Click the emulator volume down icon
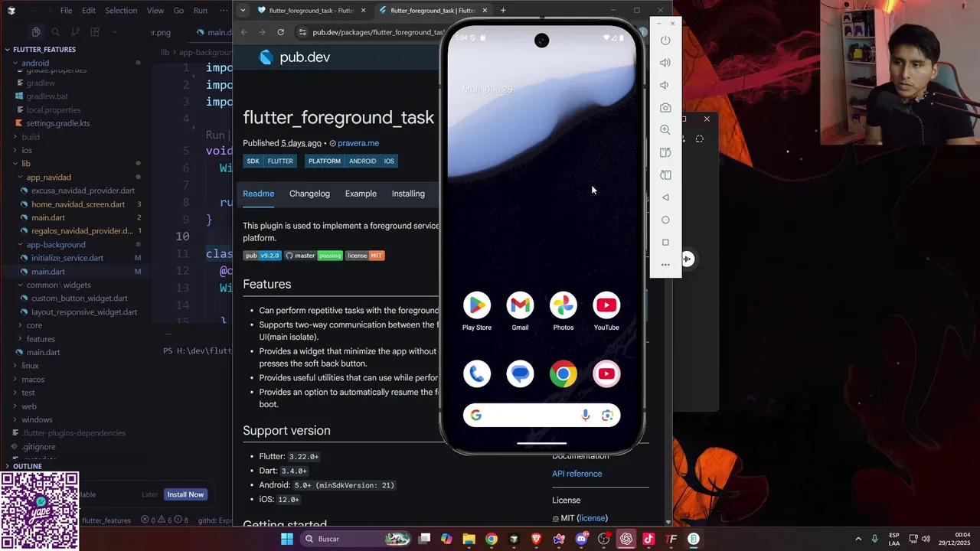The image size is (980, 551). (x=665, y=85)
